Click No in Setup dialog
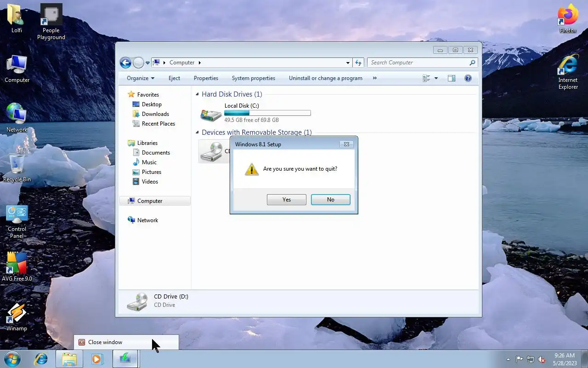Image resolution: width=588 pixels, height=368 pixels. [x=331, y=200]
